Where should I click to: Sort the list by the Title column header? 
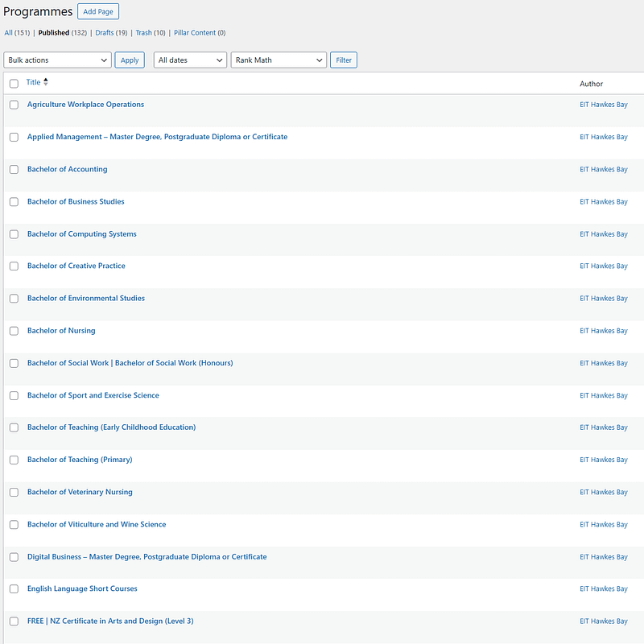[33, 82]
